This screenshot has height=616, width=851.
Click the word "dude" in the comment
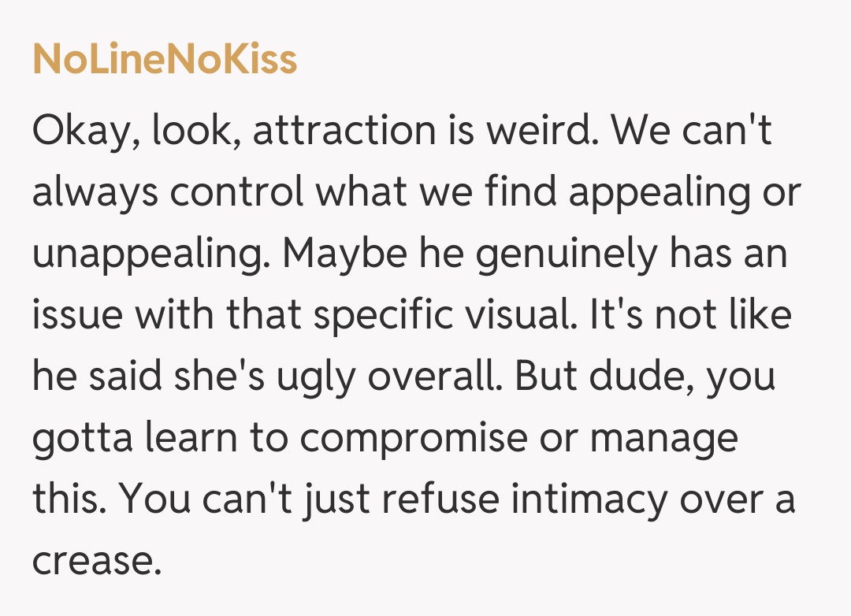point(648,377)
